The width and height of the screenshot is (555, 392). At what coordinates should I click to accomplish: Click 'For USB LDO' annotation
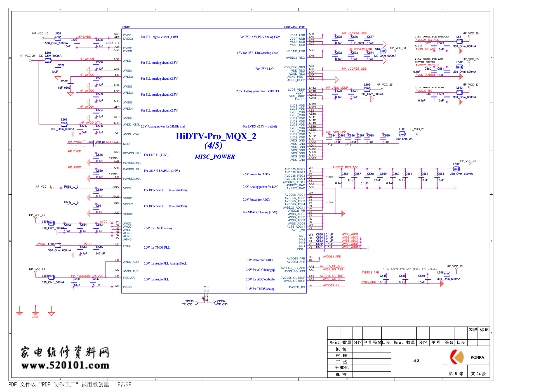(264, 69)
